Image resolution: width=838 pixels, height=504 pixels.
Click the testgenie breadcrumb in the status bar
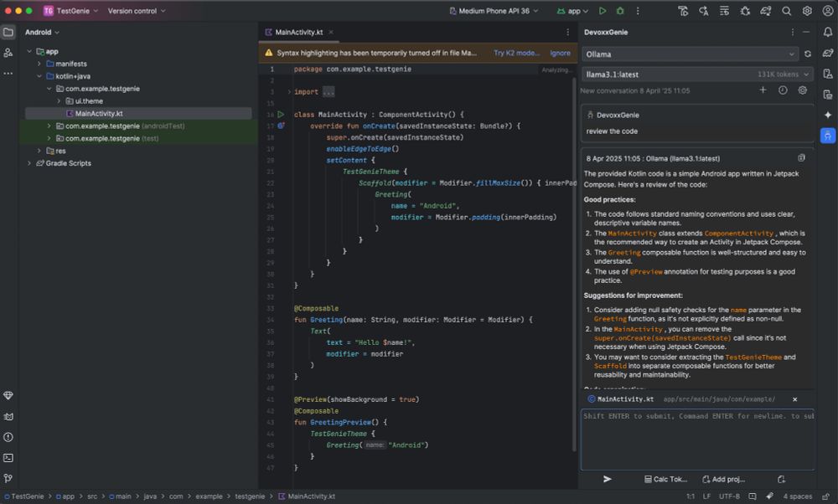pos(250,496)
